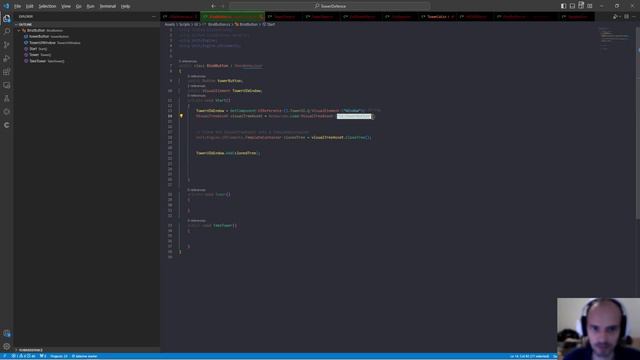Open the Source Control view

(7, 45)
